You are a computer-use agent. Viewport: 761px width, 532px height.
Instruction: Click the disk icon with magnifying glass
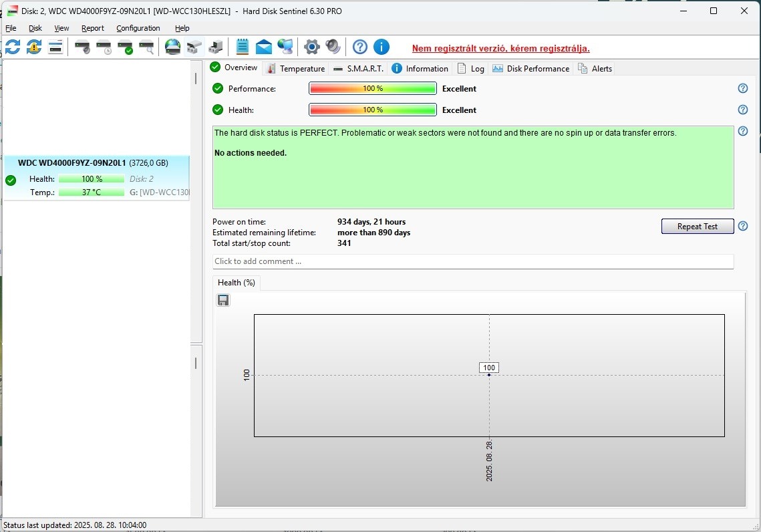click(x=146, y=47)
